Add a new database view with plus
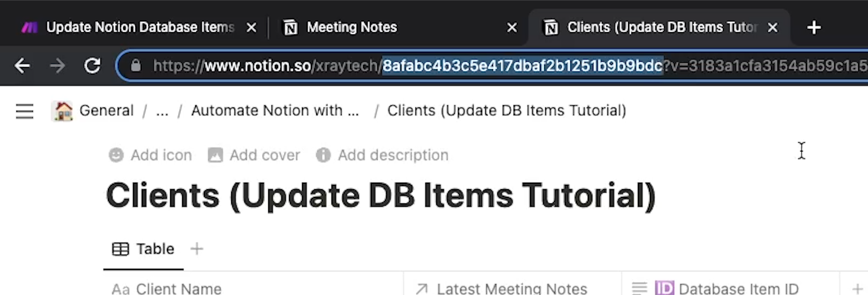Viewport: 868px width, 295px height. (x=197, y=249)
